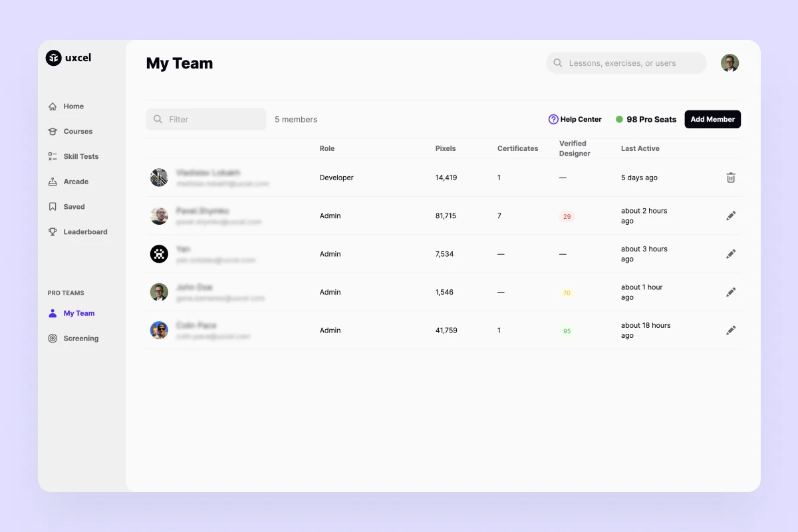Screen dimensions: 798x532
Task: Click the 98 Pro Seats indicator
Action: coord(646,120)
